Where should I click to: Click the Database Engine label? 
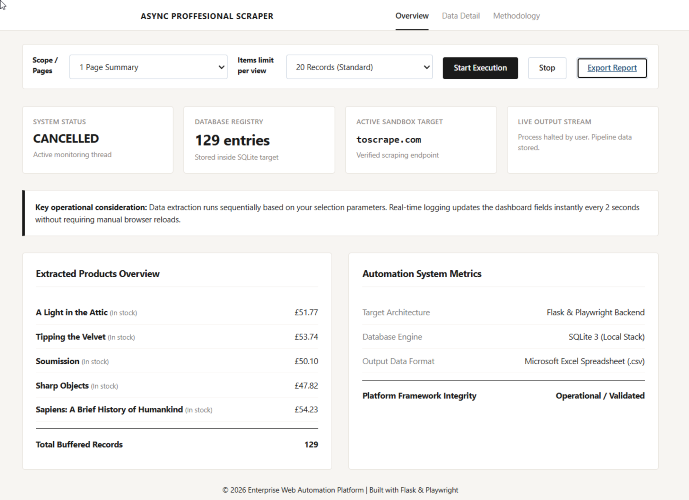pyautogui.click(x=392, y=337)
